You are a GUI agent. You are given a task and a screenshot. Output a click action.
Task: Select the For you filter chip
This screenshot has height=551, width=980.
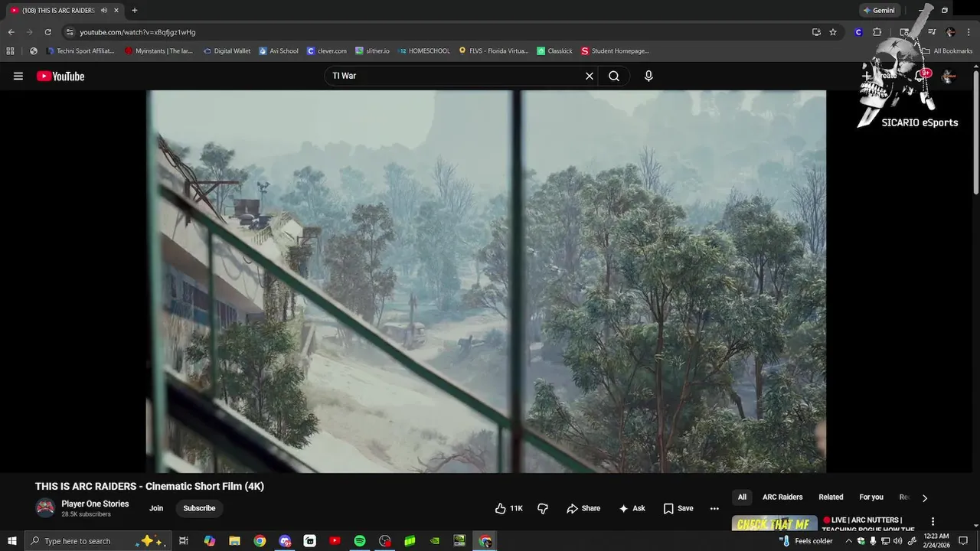pyautogui.click(x=871, y=497)
